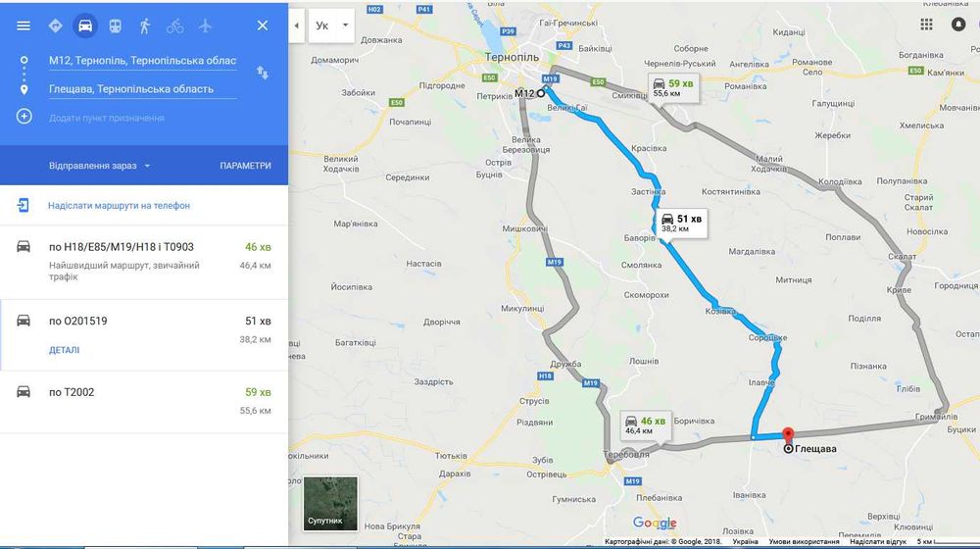Choose the best travel mode diamond icon
Screen dimensions: 980x549
[x=55, y=25]
